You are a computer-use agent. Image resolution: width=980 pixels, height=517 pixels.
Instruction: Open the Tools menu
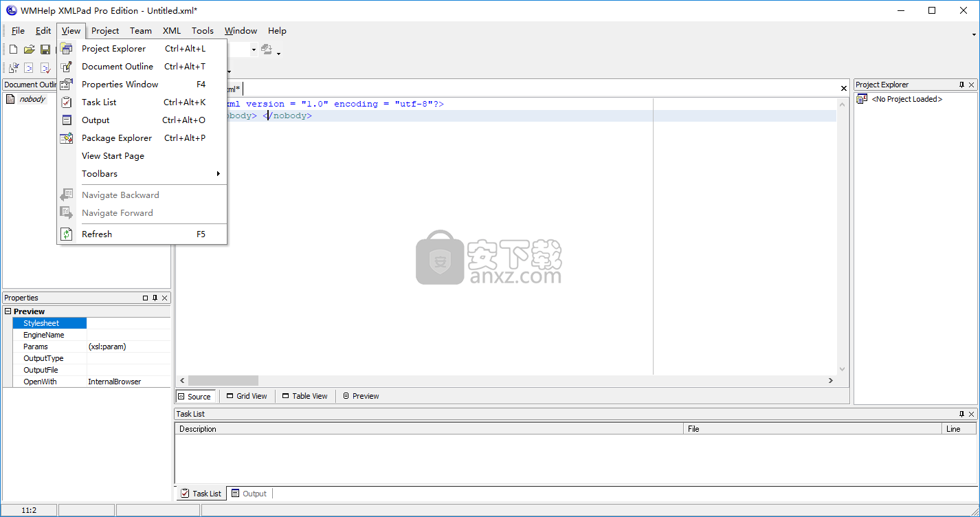[203, 31]
